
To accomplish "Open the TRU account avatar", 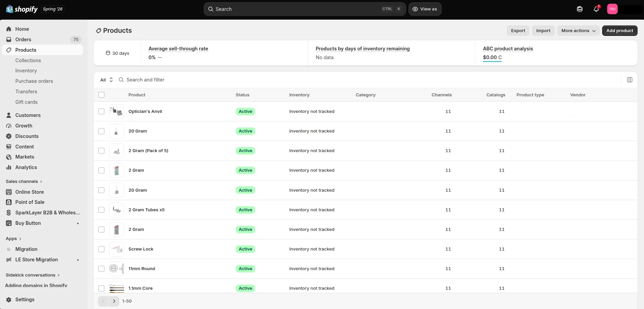I will click(x=612, y=9).
